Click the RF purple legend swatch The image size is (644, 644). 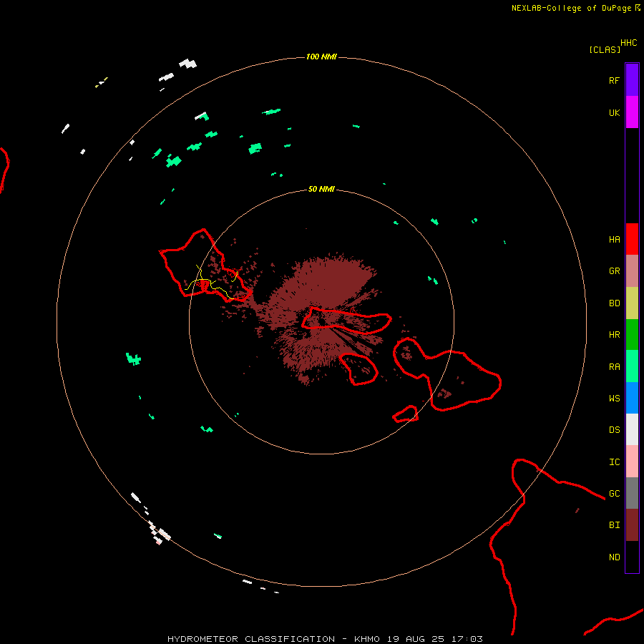pyautogui.click(x=632, y=80)
